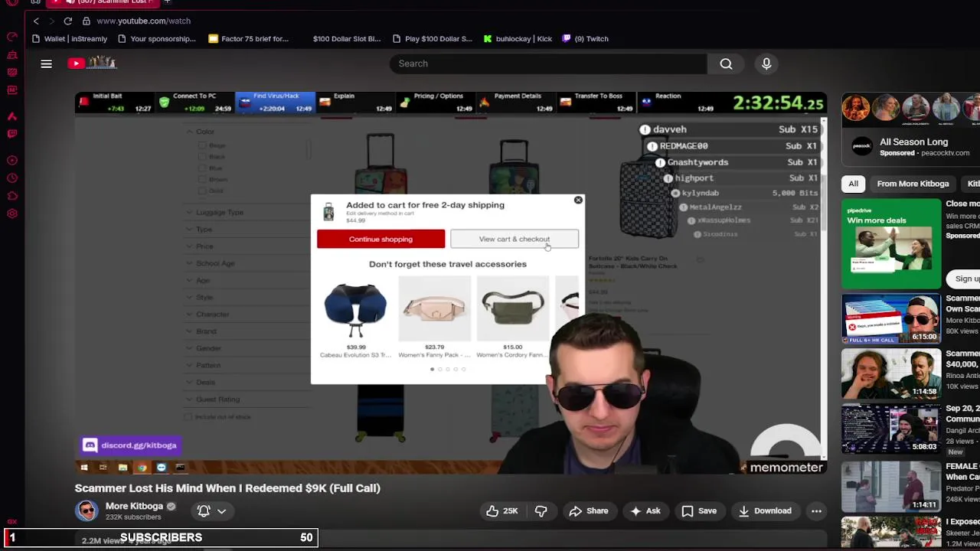This screenshot has height=551, width=980.
Task: Expand the Brand filter section
Action: [201, 331]
